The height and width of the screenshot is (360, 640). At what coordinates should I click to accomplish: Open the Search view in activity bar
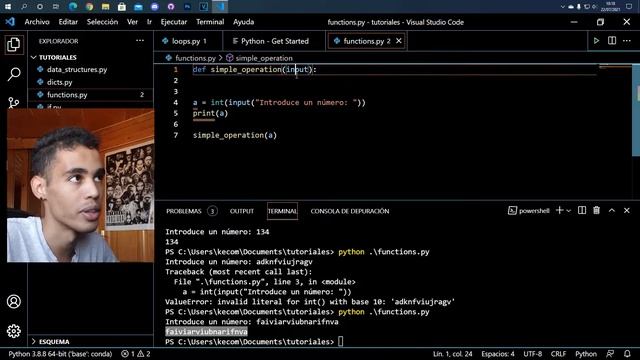(14, 74)
